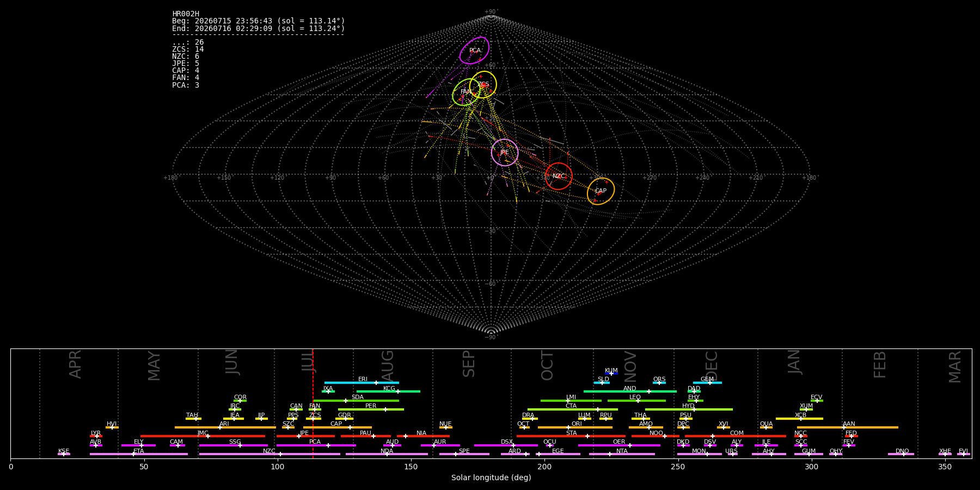Click the LYR shower bar in the timeline
980x490 pixels.
pos(96,436)
